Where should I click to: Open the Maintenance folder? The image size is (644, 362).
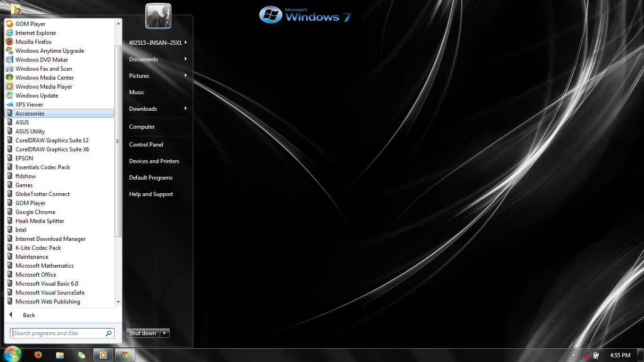(x=59, y=257)
